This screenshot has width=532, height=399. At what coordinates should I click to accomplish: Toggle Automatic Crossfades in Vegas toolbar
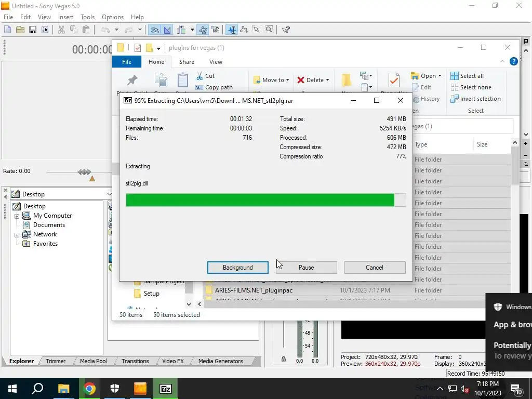tap(167, 30)
